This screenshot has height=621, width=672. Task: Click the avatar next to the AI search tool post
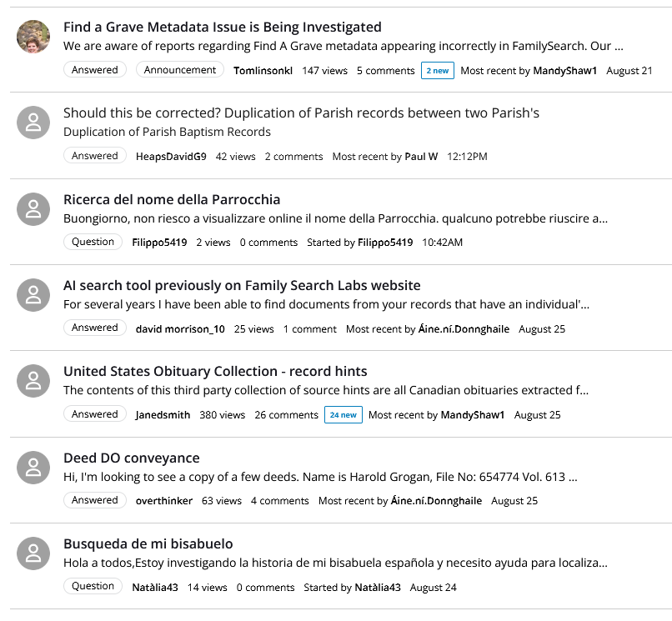point(33,295)
